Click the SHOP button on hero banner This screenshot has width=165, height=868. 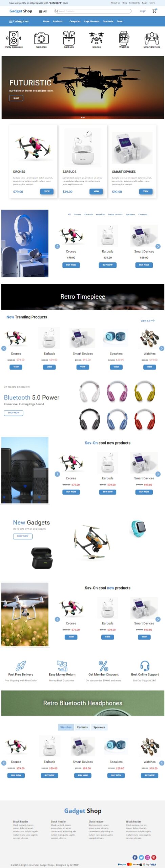click(x=16, y=98)
